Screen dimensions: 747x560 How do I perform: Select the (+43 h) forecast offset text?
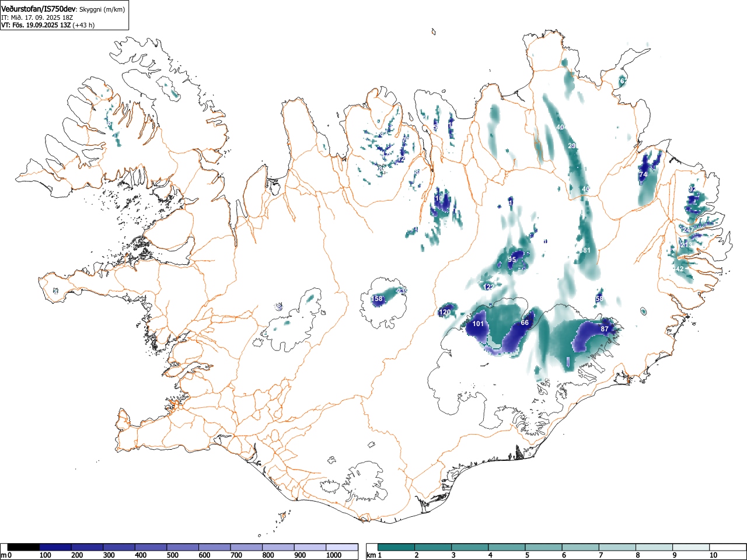(83, 25)
